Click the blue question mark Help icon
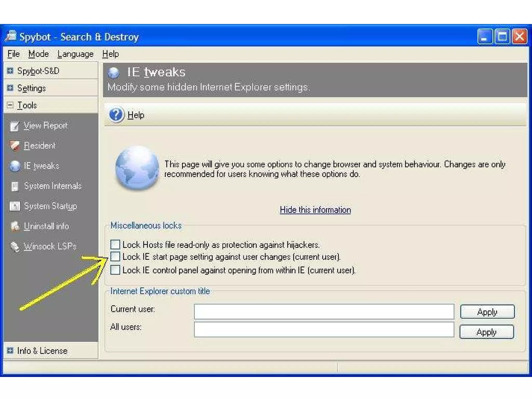Viewport: 532px width, 399px height. (116, 115)
